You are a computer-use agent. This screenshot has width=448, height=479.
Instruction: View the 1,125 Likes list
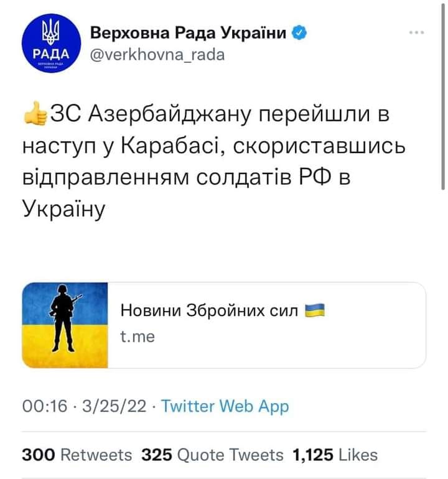[335, 455]
